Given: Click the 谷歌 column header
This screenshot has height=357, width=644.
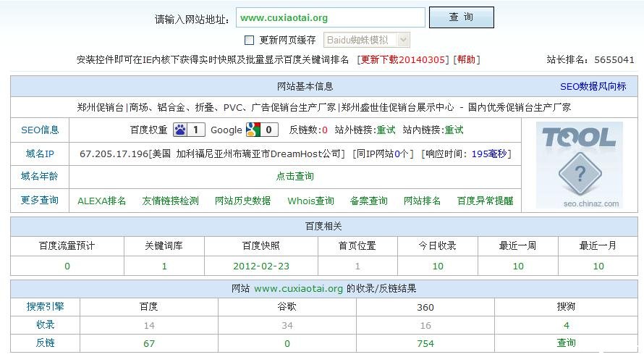Looking at the screenshot, I should [x=287, y=306].
